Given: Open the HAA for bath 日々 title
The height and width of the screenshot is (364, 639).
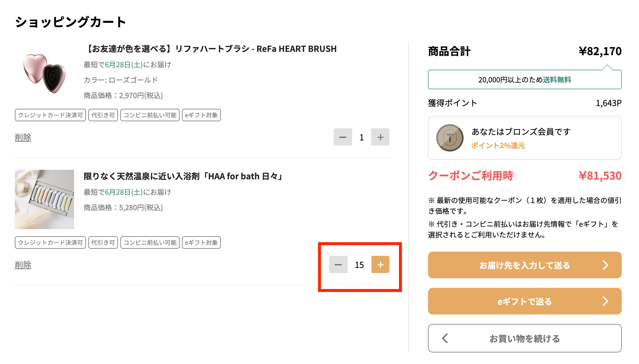Looking at the screenshot, I should point(183,176).
